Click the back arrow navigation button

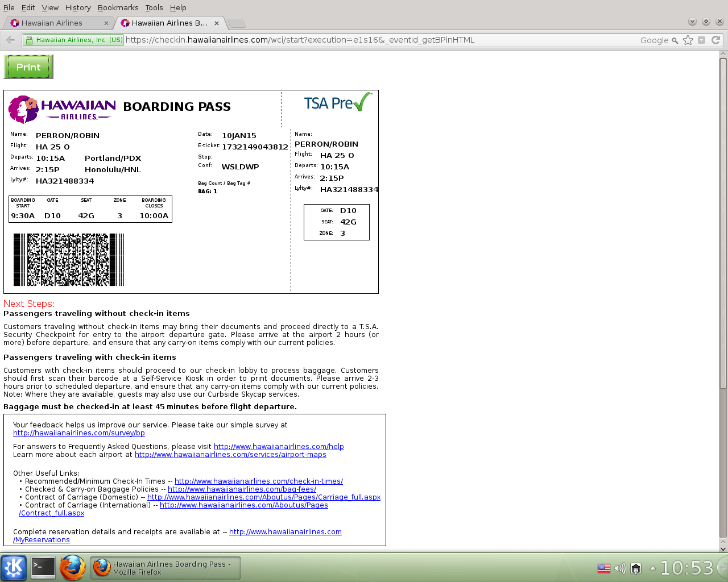(10, 40)
